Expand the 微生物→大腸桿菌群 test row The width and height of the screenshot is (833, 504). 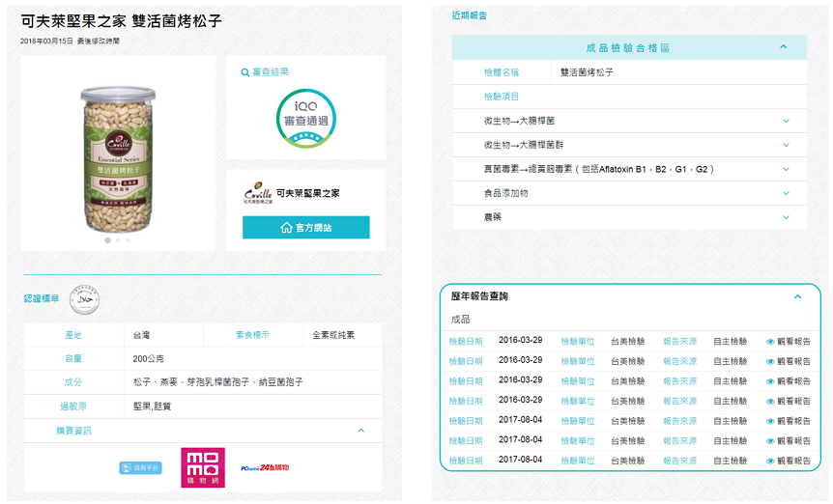[786, 145]
